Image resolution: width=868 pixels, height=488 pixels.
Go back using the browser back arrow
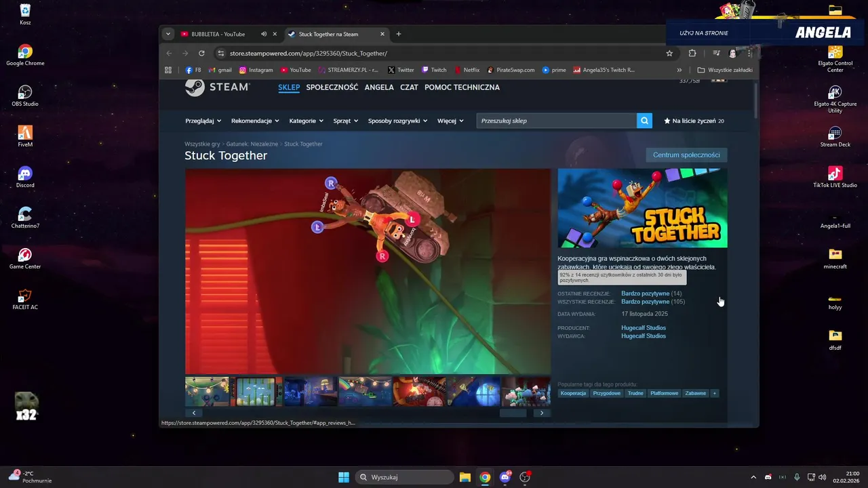pyautogui.click(x=170, y=53)
